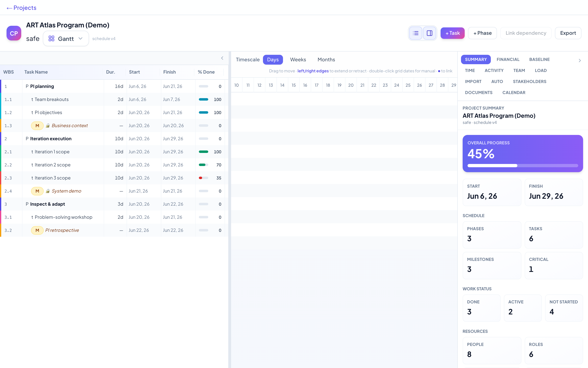Set timescale to Months
This screenshot has width=588, height=368.
326,60
